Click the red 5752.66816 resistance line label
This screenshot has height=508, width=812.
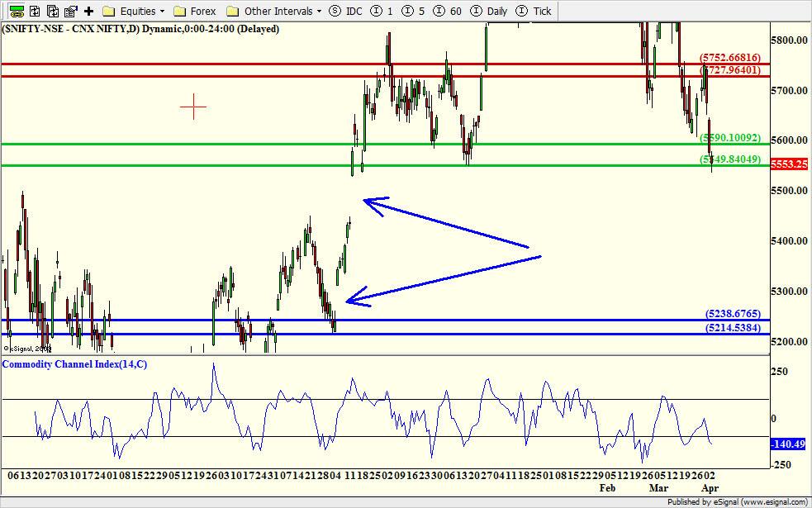point(730,58)
